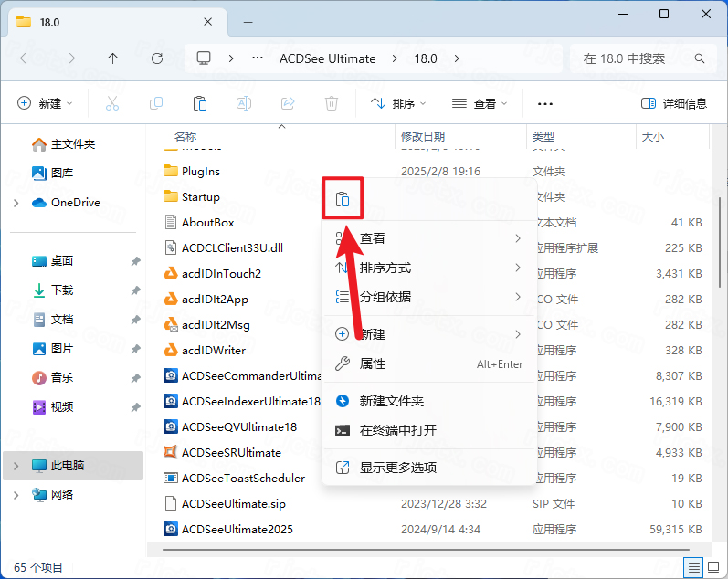Click the ACDSee Ultimate breadcrumb path segment
Image resolution: width=728 pixels, height=579 pixels.
(327, 58)
